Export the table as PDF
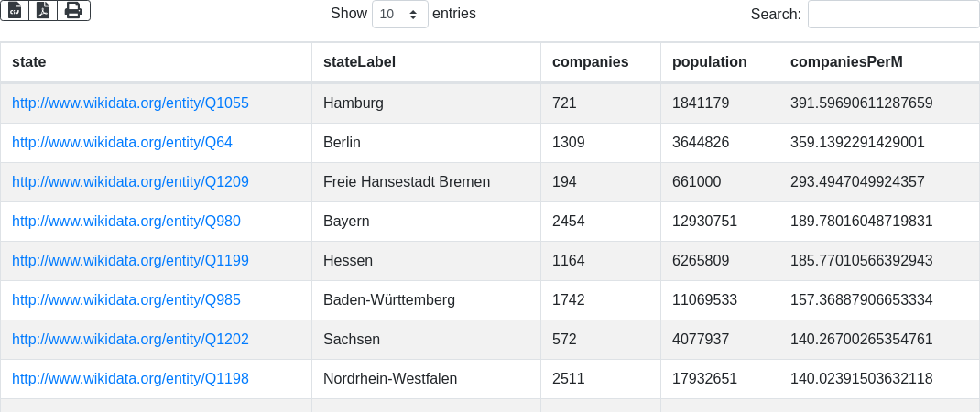The width and height of the screenshot is (980, 412). click(43, 10)
